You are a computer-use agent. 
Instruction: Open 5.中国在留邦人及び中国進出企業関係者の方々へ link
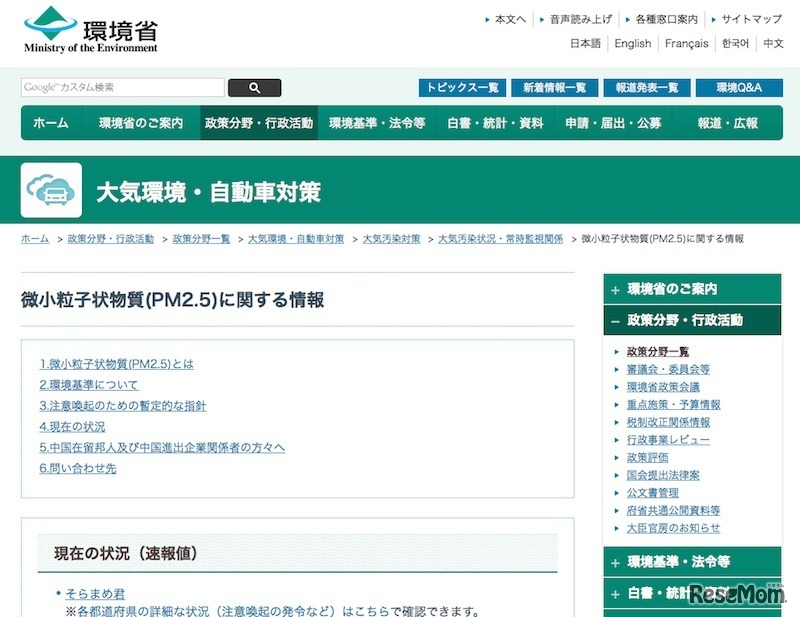point(162,448)
